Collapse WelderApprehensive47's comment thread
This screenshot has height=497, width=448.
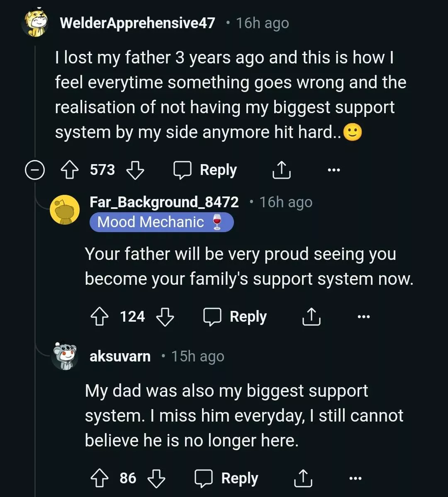(x=34, y=170)
